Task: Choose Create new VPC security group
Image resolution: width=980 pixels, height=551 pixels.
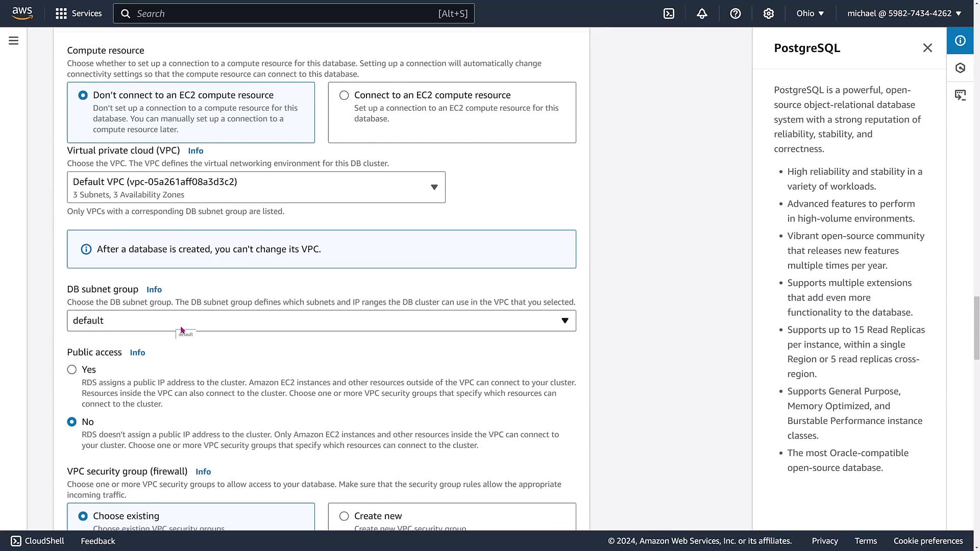Action: [344, 516]
